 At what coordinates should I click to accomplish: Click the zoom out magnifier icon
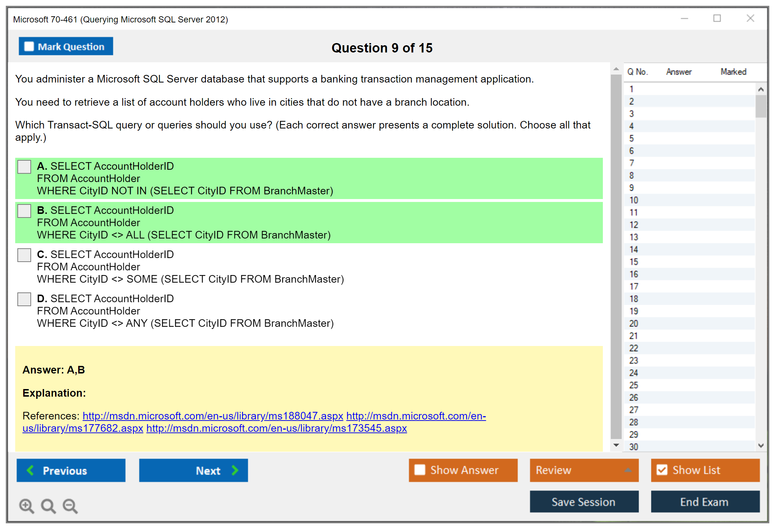pos(70,506)
